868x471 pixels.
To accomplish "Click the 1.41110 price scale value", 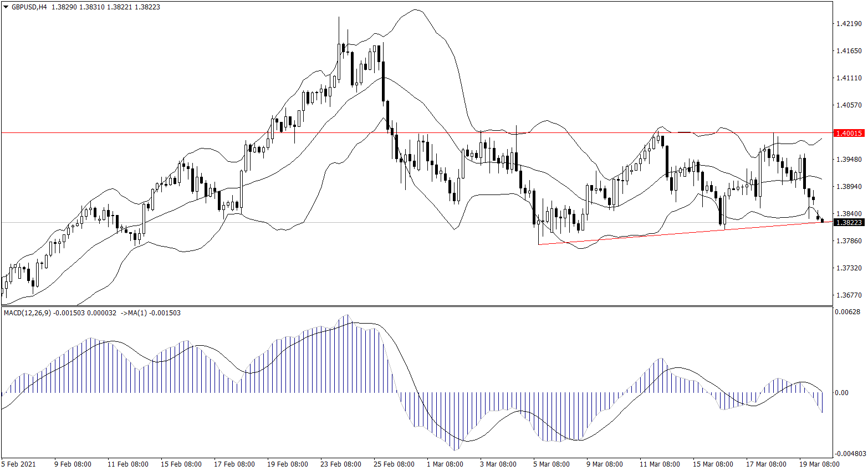I will point(848,78).
